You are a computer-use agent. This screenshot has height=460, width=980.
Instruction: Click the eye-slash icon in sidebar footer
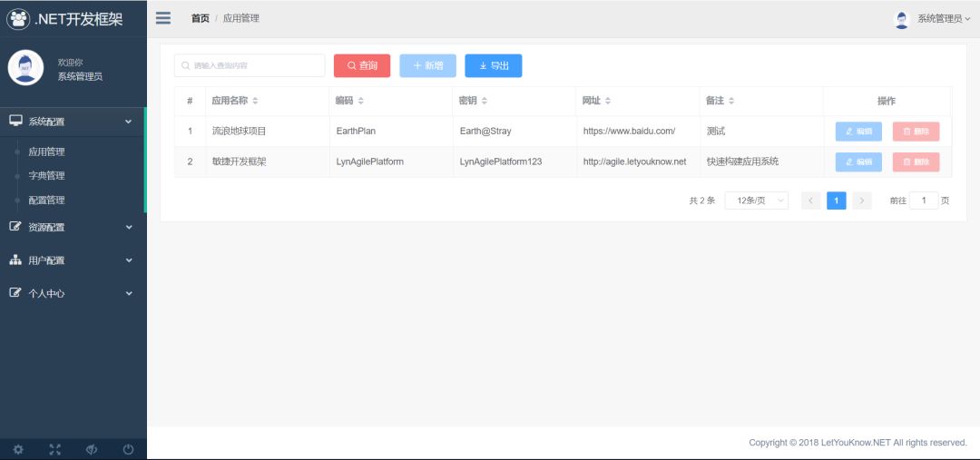tap(92, 449)
